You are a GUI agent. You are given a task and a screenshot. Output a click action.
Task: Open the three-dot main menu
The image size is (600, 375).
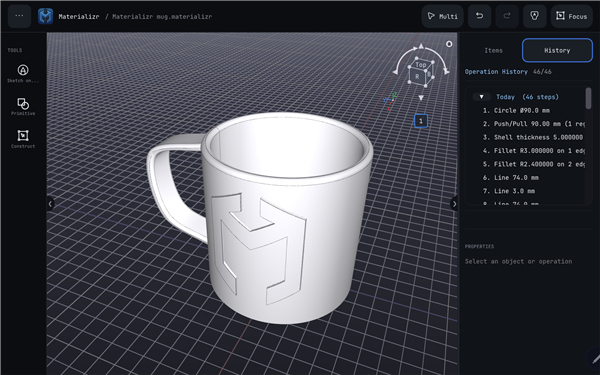(19, 16)
